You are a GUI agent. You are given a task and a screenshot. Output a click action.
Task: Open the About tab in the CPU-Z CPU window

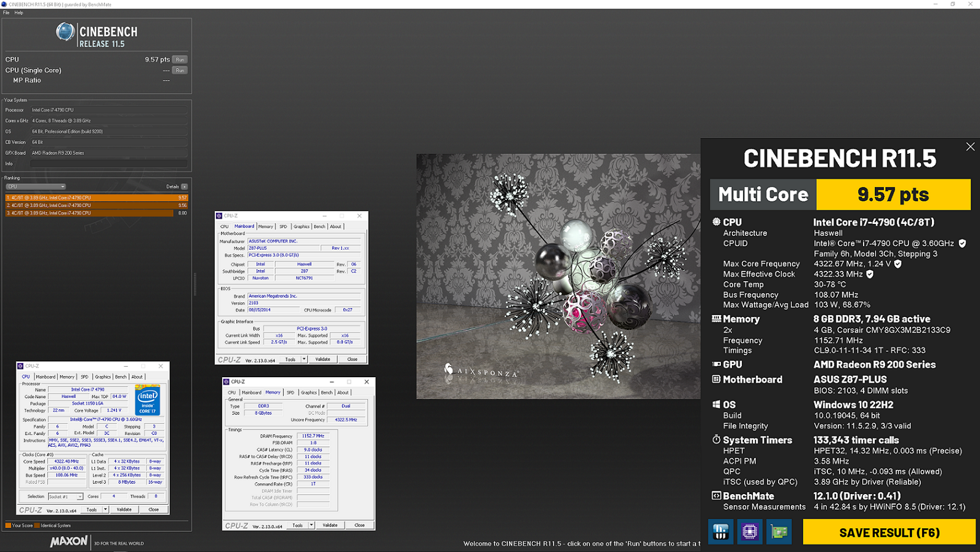coord(137,377)
